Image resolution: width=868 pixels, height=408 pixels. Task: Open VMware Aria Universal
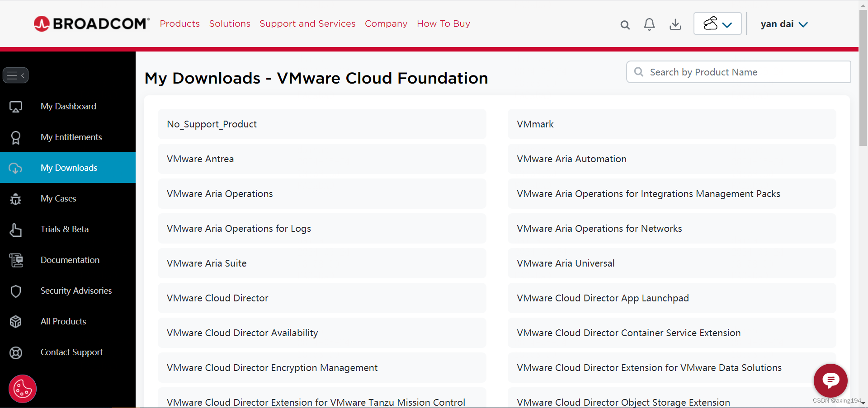click(672, 263)
